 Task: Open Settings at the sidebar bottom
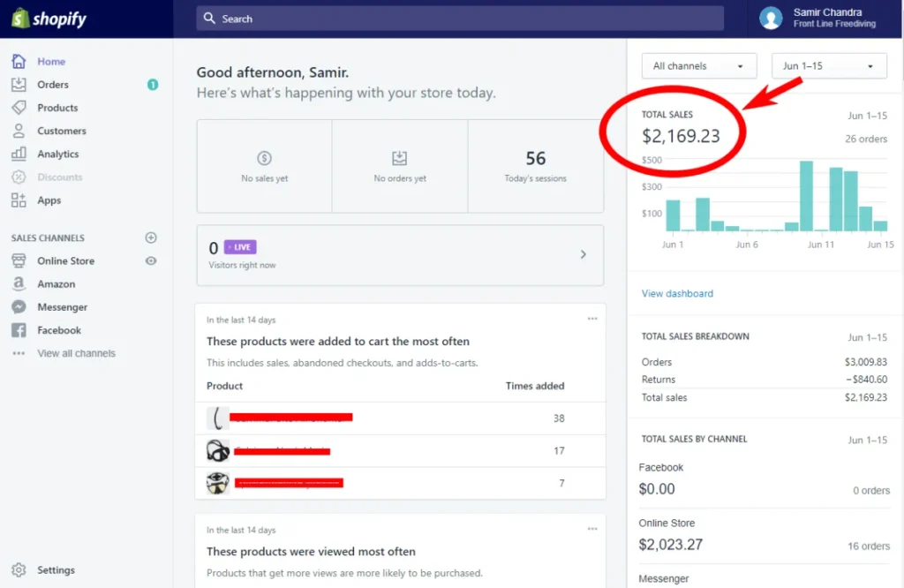[56, 570]
